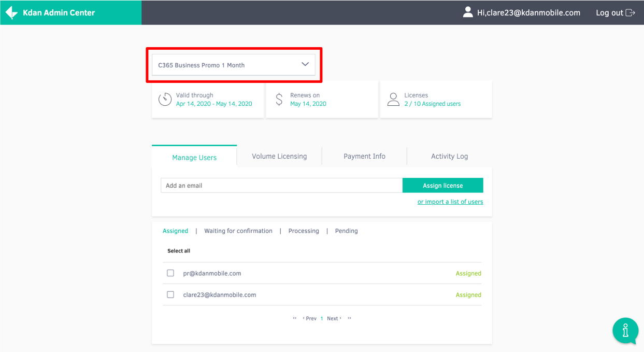The height and width of the screenshot is (352, 644).
Task: Click the Assign license button
Action: [443, 185]
